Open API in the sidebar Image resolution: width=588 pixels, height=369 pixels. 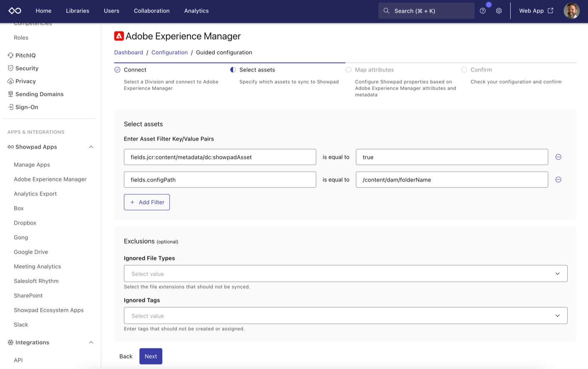(18, 360)
